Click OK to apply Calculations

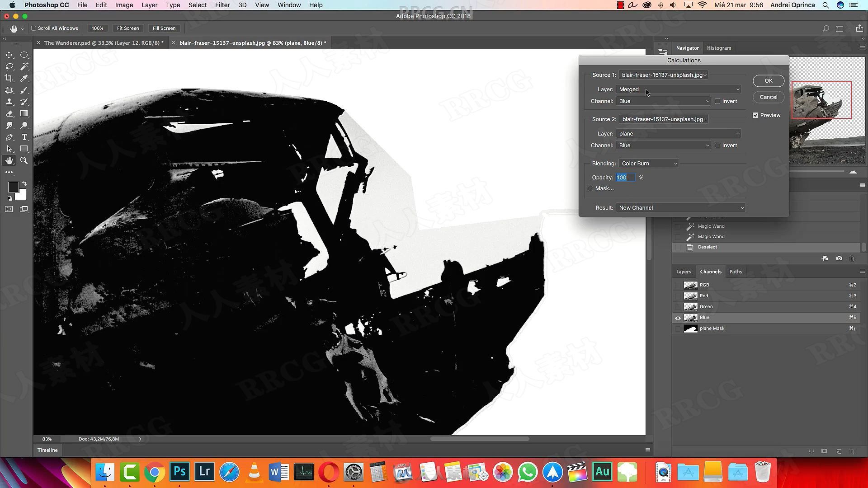pyautogui.click(x=769, y=80)
